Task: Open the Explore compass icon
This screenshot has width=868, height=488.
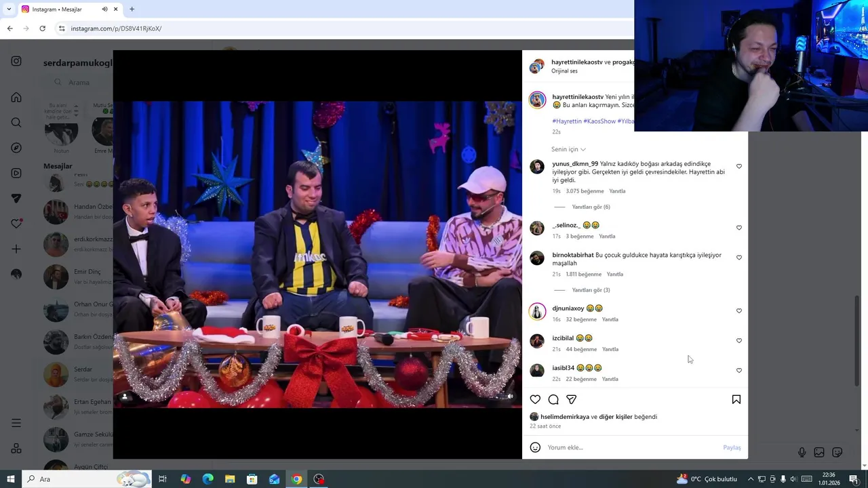Action: tap(16, 148)
